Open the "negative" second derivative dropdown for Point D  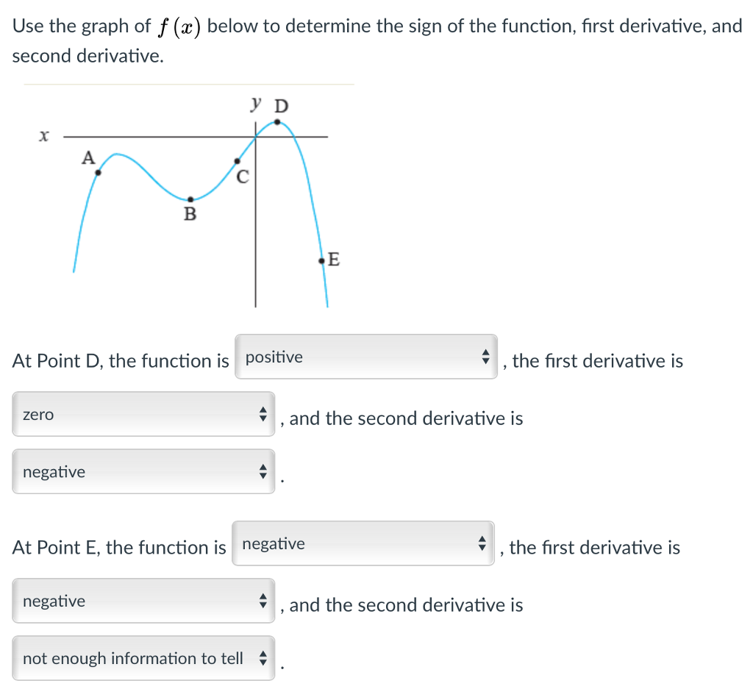point(143,471)
